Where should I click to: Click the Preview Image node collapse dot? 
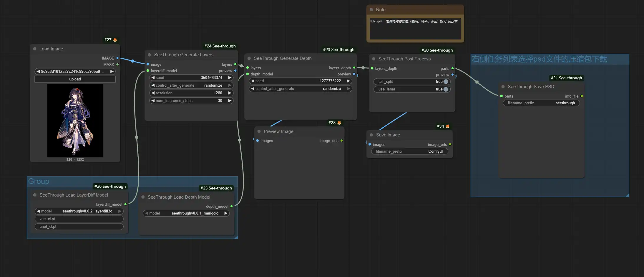click(259, 131)
